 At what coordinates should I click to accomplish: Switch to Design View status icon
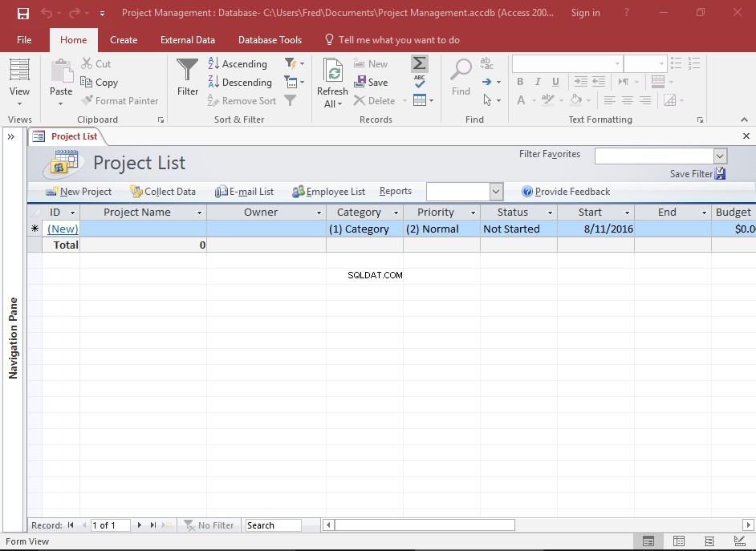[739, 541]
